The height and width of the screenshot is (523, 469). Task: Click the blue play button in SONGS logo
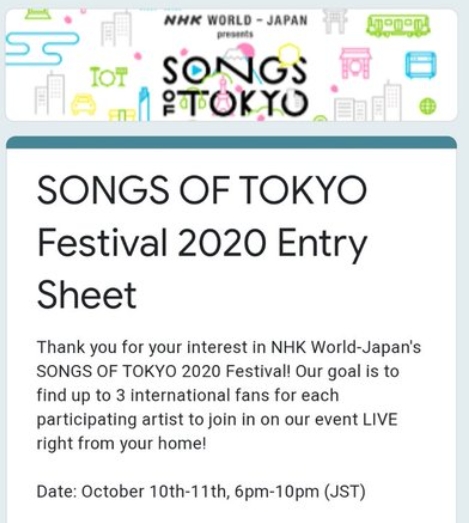(x=196, y=70)
